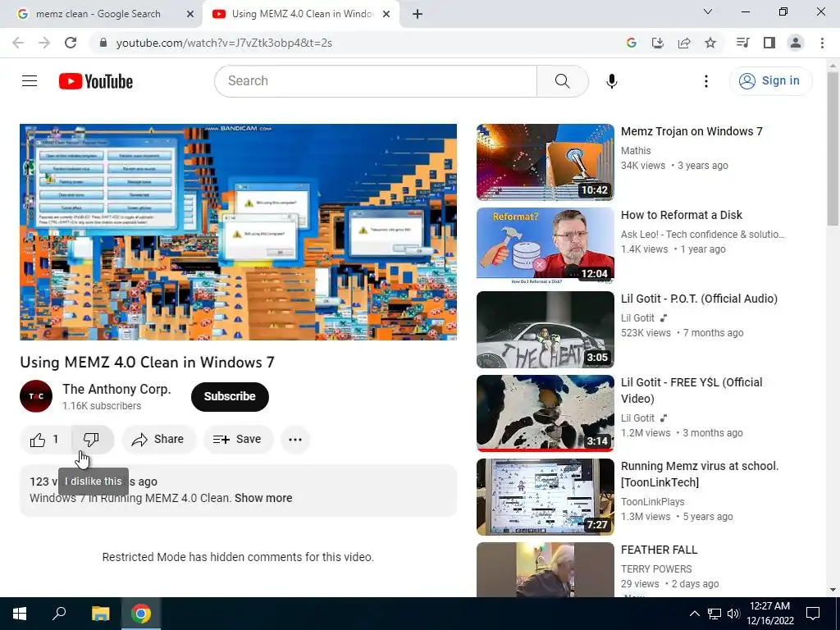The height and width of the screenshot is (630, 840).
Task: Click the Subscribe button
Action: 230,397
